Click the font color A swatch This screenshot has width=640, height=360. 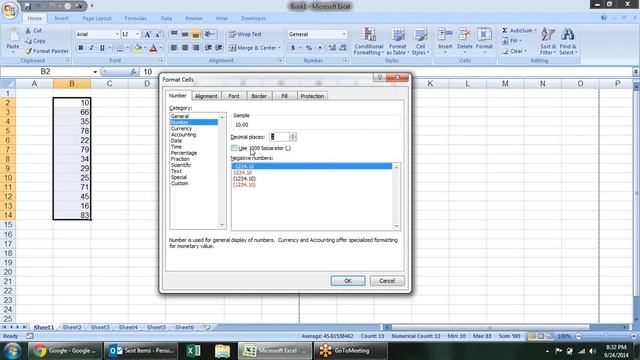click(x=153, y=48)
